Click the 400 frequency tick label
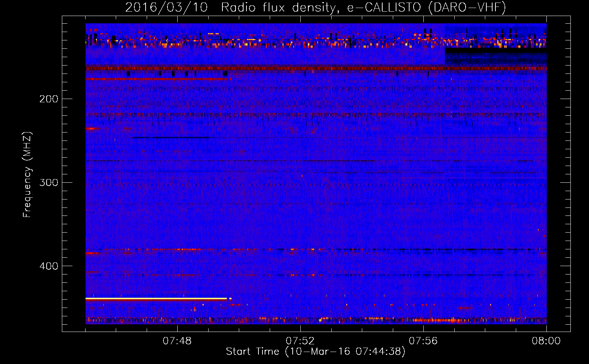The image size is (589, 364). click(49, 266)
